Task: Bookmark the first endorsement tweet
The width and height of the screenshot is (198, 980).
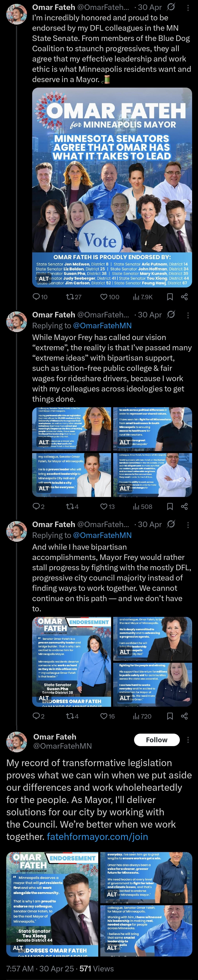Action: [x=170, y=297]
